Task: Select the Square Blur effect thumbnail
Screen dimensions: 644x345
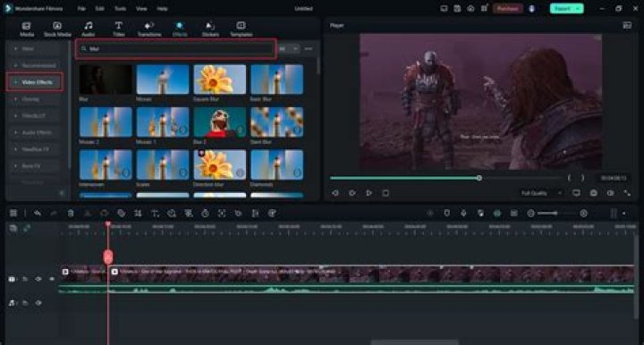Action: pos(220,80)
